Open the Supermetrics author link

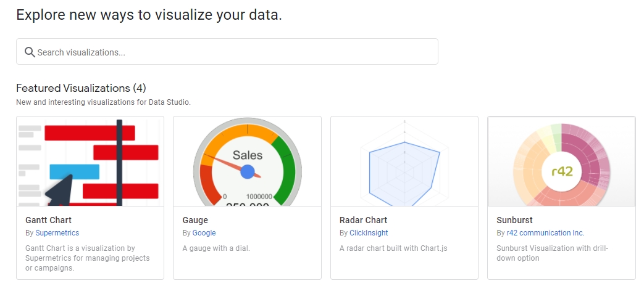click(x=57, y=233)
